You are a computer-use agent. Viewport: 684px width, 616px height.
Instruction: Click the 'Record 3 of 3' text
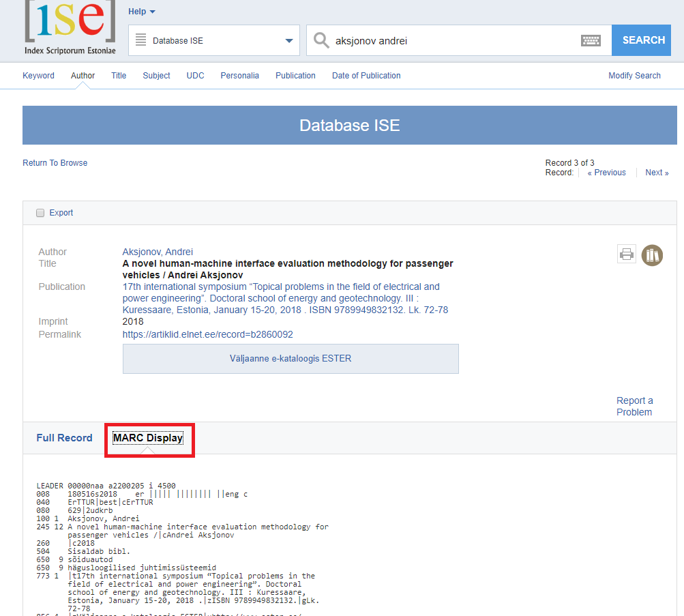(569, 163)
